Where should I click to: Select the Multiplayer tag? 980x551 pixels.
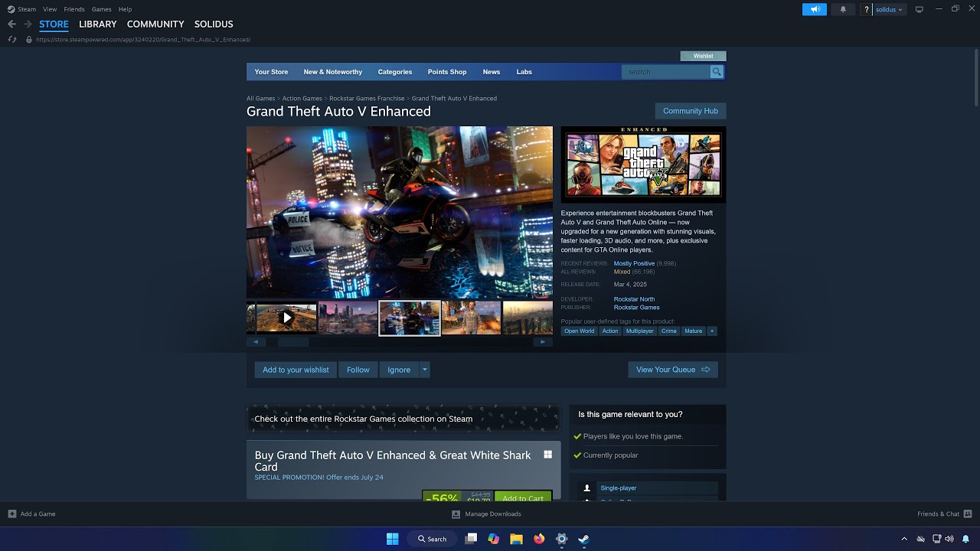click(x=639, y=331)
